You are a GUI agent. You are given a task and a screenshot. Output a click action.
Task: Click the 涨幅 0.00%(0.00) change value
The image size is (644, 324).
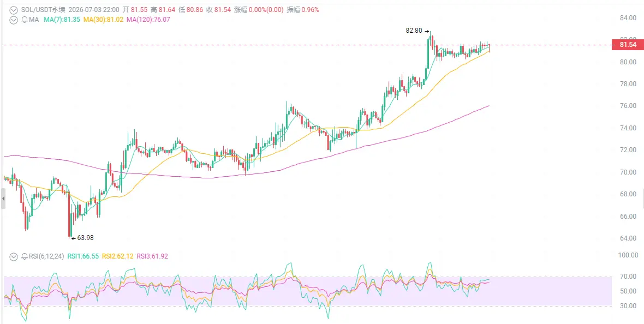coord(260,9)
